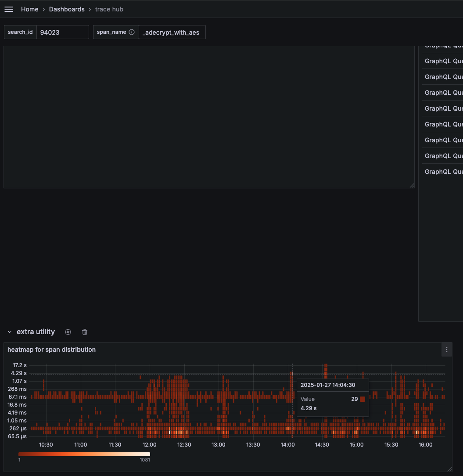The height and width of the screenshot is (476, 463).
Task: Open heatmap for span distribution title menu
Action: [51, 350]
